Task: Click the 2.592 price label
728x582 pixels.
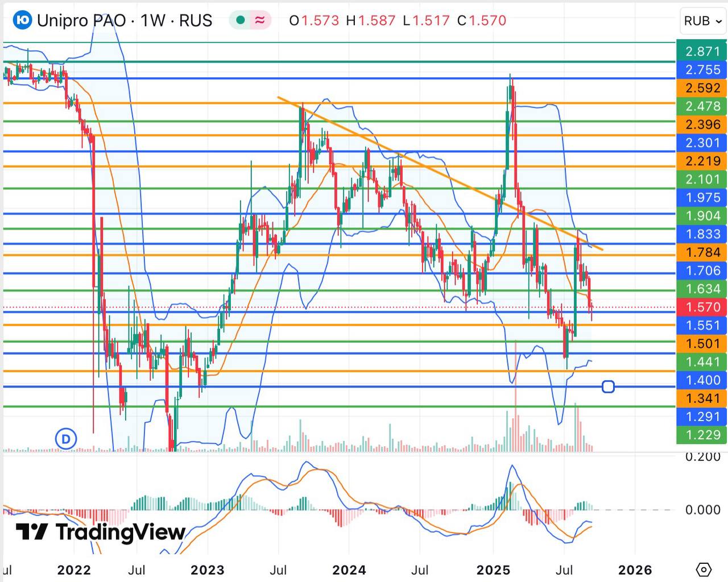Action: (x=702, y=88)
